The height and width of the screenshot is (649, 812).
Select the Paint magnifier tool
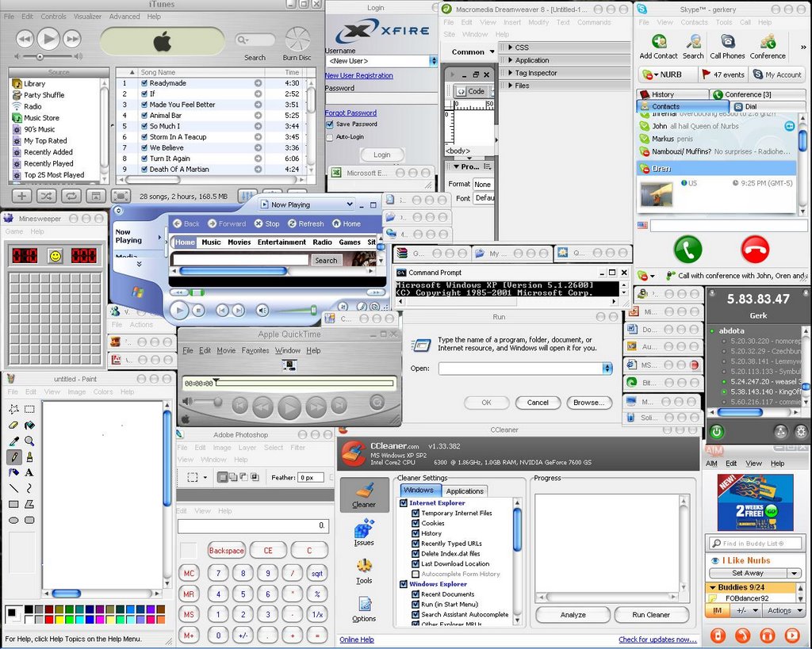[x=29, y=441]
